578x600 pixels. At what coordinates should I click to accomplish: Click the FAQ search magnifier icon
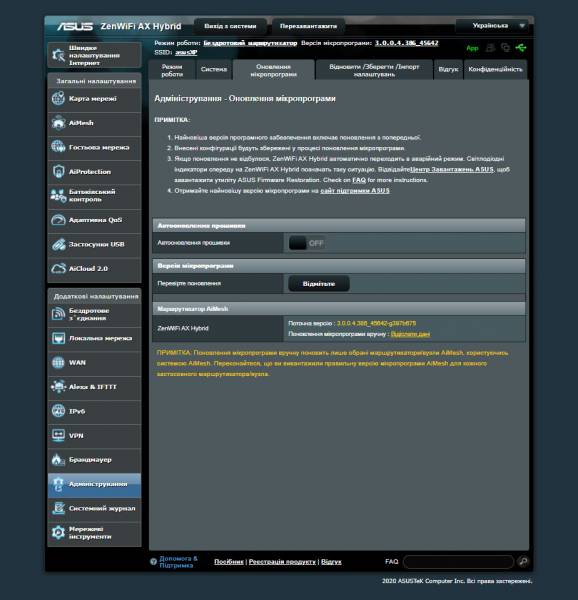click(523, 561)
